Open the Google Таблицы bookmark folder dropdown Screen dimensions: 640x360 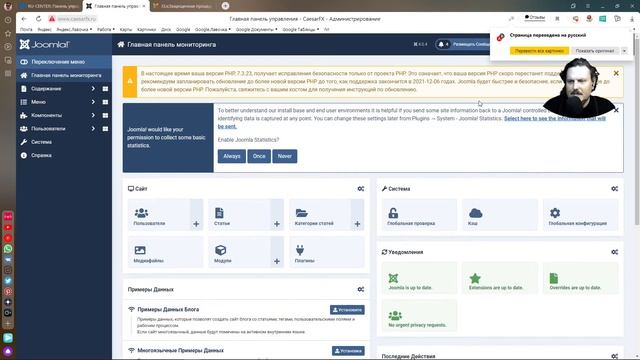[x=300, y=29]
